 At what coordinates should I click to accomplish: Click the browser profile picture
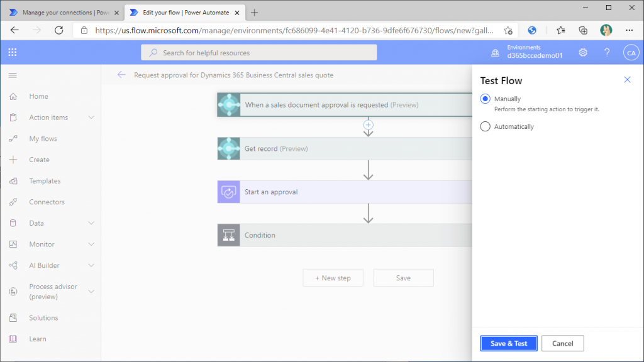coord(606,30)
